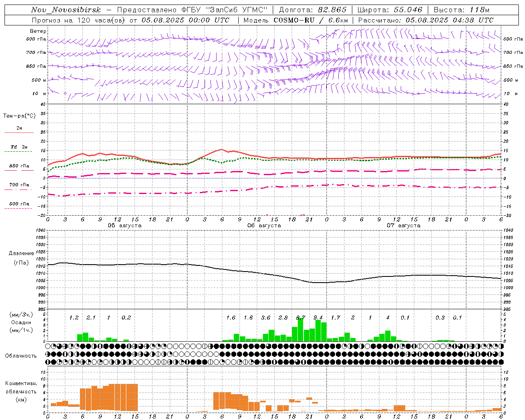525x420 pixels.
Task: Click the 500 гПа temperature legend entry
Action: coord(19,204)
